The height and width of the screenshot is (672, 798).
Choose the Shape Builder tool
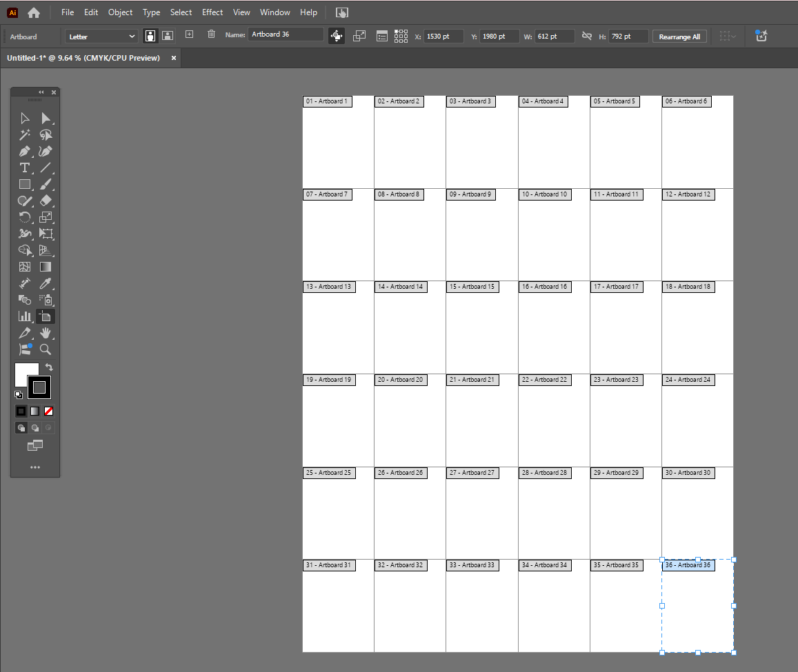(x=24, y=250)
